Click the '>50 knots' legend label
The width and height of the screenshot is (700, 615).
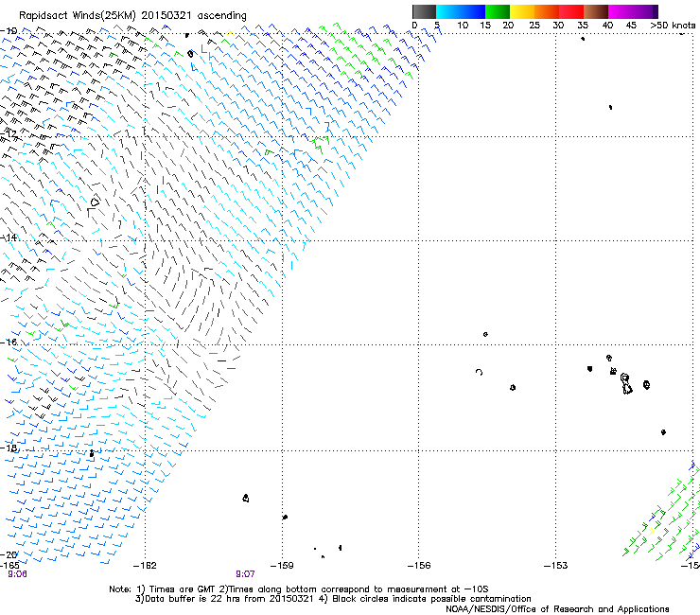tap(673, 26)
